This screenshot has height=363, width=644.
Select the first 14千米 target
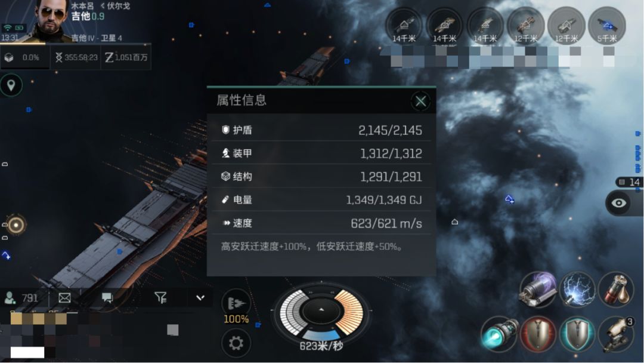pos(404,26)
